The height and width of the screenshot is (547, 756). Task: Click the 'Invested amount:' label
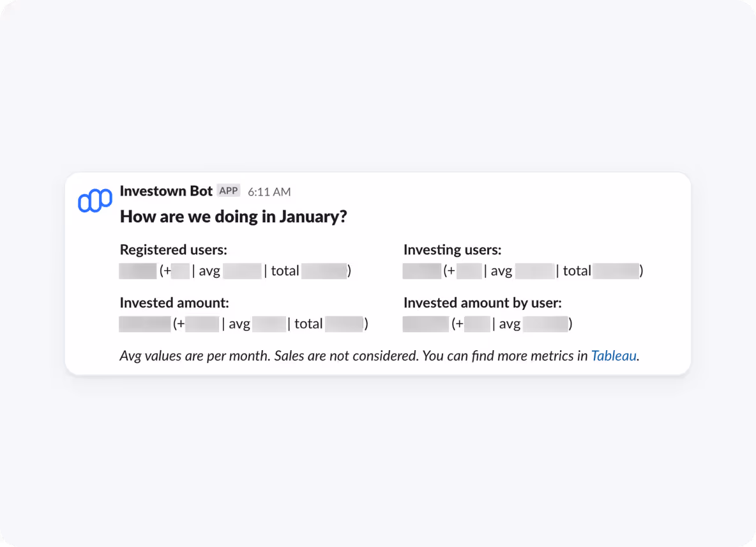[x=174, y=303]
